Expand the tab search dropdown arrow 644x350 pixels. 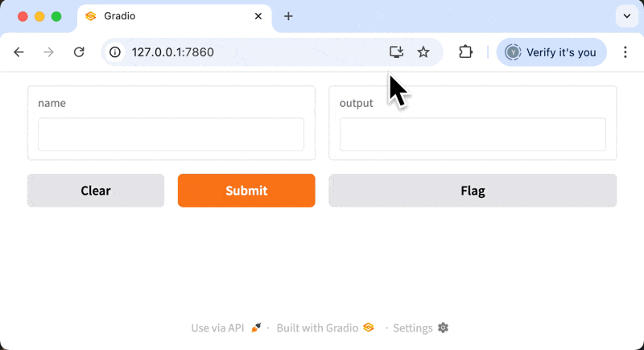click(626, 16)
